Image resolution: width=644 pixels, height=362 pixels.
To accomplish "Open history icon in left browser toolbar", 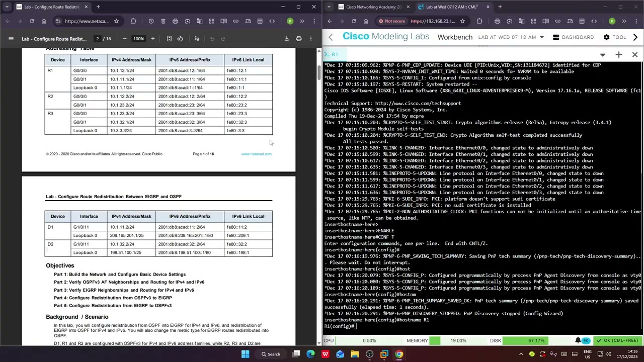I will pyautogui.click(x=151, y=21).
